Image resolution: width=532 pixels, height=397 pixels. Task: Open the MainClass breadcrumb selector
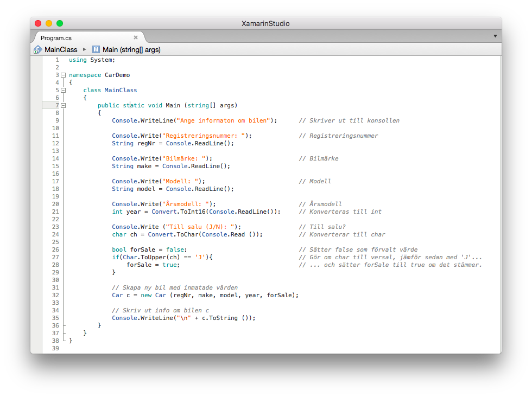point(61,49)
